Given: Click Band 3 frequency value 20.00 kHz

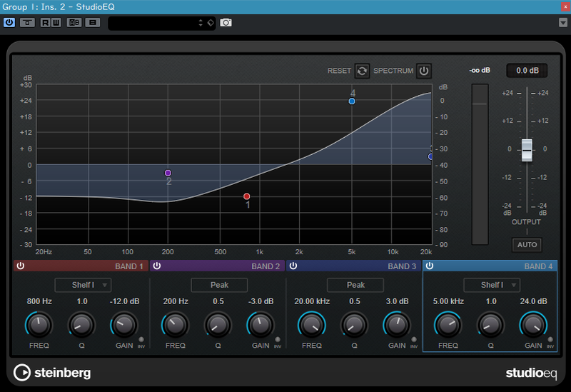Looking at the screenshot, I should click(312, 301).
